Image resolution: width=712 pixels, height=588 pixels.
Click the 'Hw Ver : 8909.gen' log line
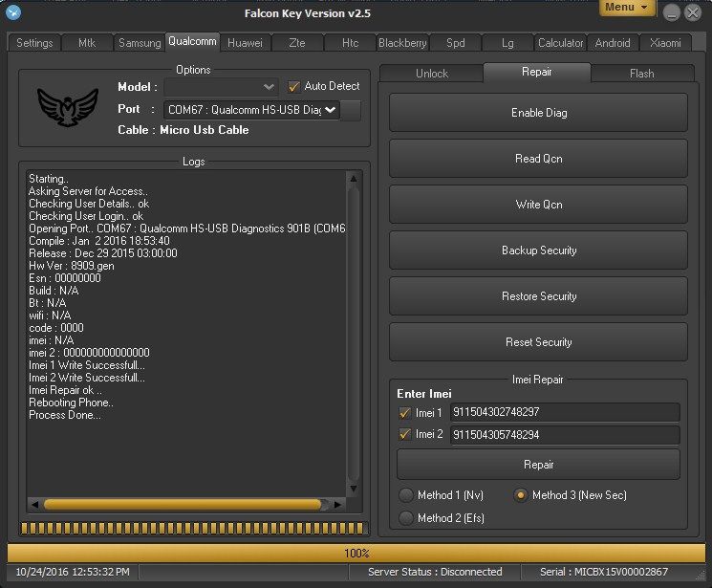pos(72,266)
